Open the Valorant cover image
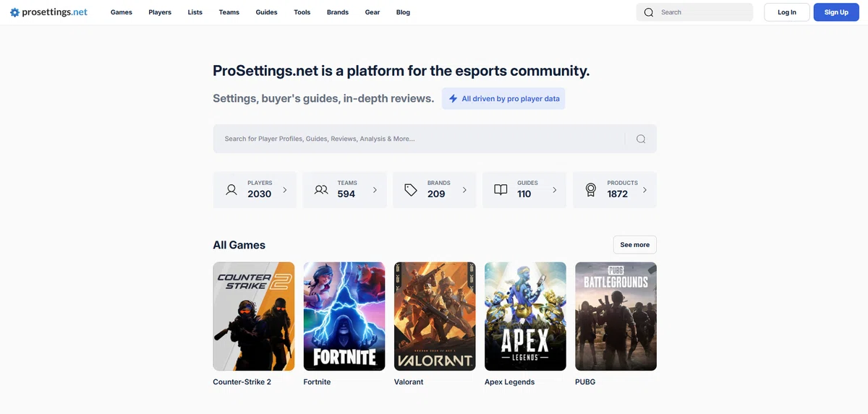Screen dimensions: 868x414 (435, 316)
